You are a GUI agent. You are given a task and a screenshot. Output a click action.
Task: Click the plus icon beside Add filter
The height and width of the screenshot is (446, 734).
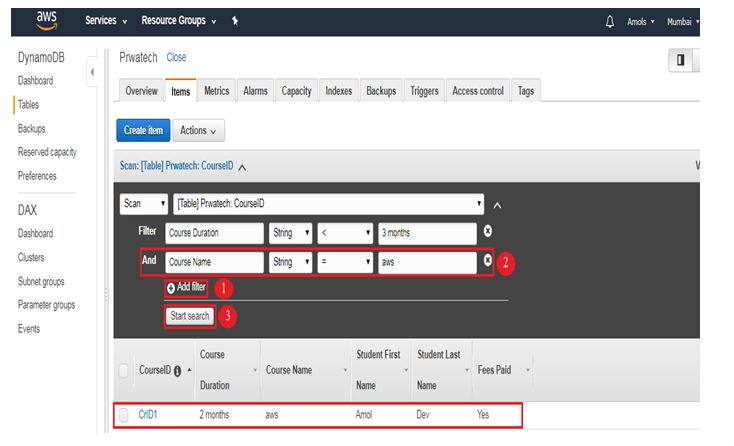tap(171, 288)
